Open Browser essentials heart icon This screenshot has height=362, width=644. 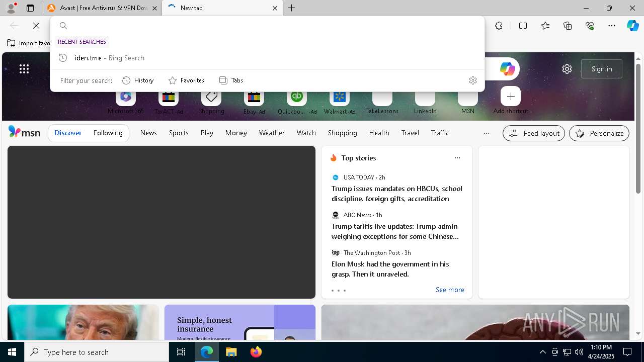pos(590,26)
